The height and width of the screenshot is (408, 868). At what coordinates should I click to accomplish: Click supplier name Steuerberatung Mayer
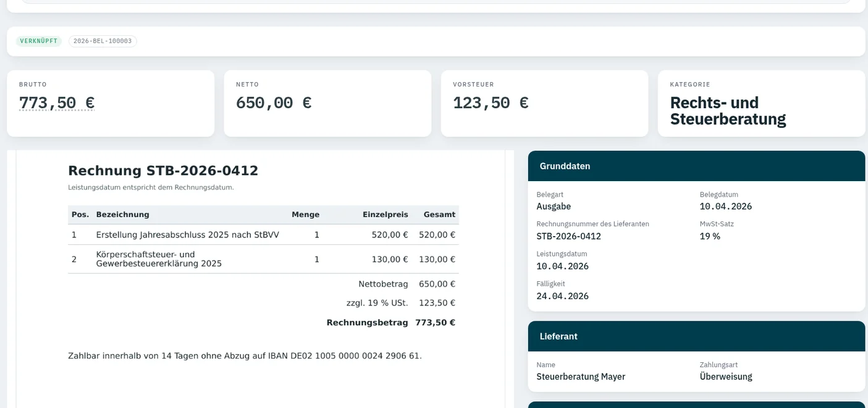click(x=581, y=376)
